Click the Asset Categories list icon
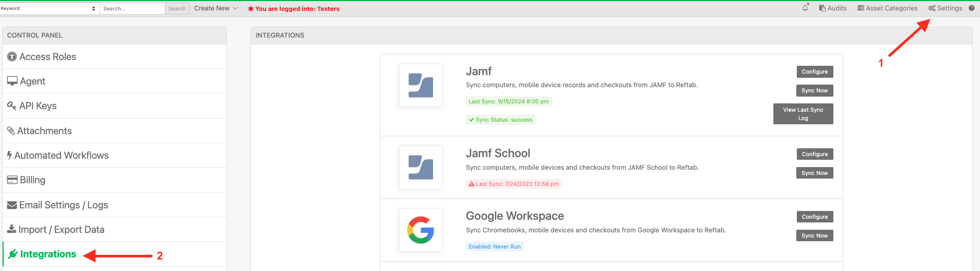 coord(861,8)
